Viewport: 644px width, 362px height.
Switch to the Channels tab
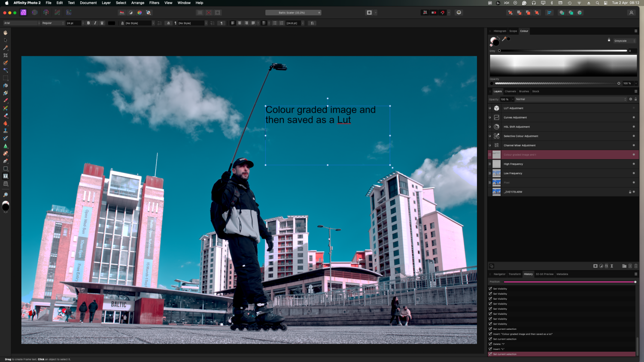pos(510,91)
